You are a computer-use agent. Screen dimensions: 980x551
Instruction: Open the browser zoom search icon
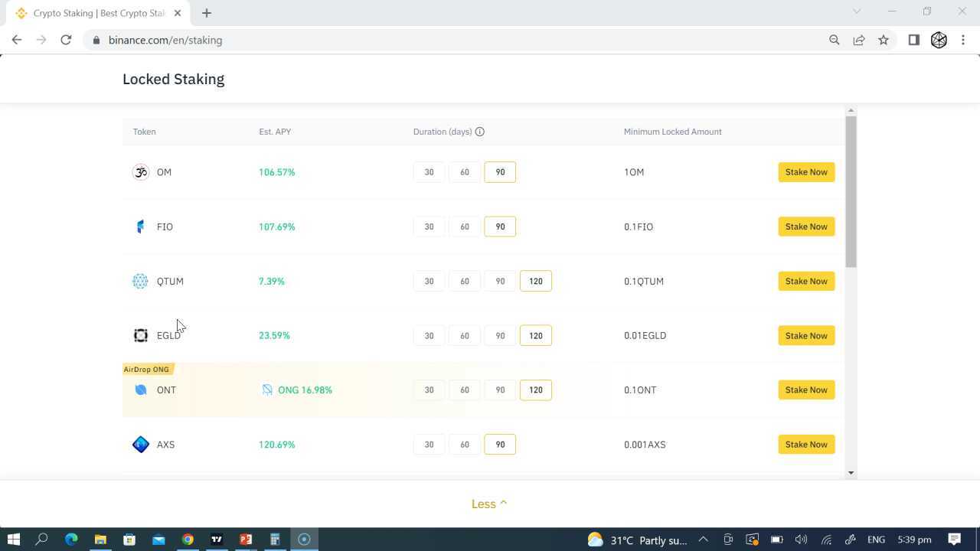(x=835, y=40)
